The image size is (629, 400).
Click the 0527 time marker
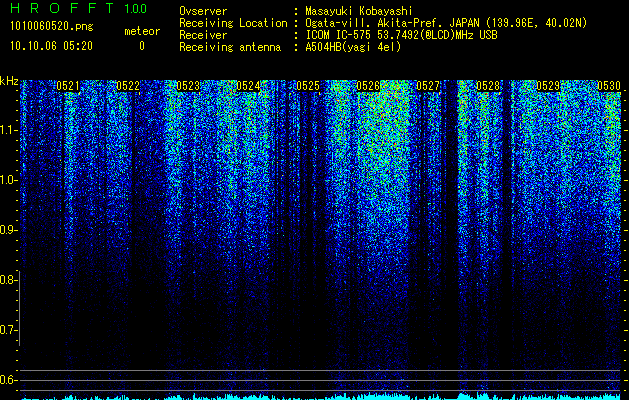[x=428, y=86]
